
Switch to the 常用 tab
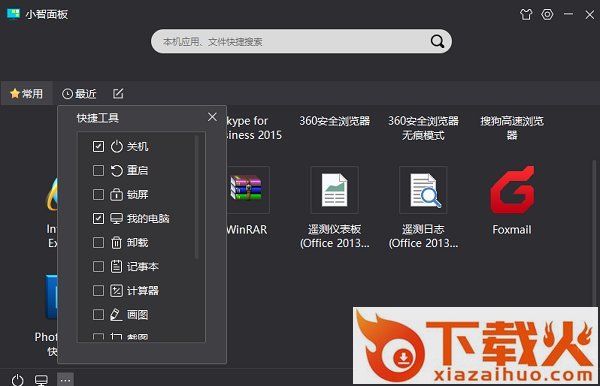26,93
